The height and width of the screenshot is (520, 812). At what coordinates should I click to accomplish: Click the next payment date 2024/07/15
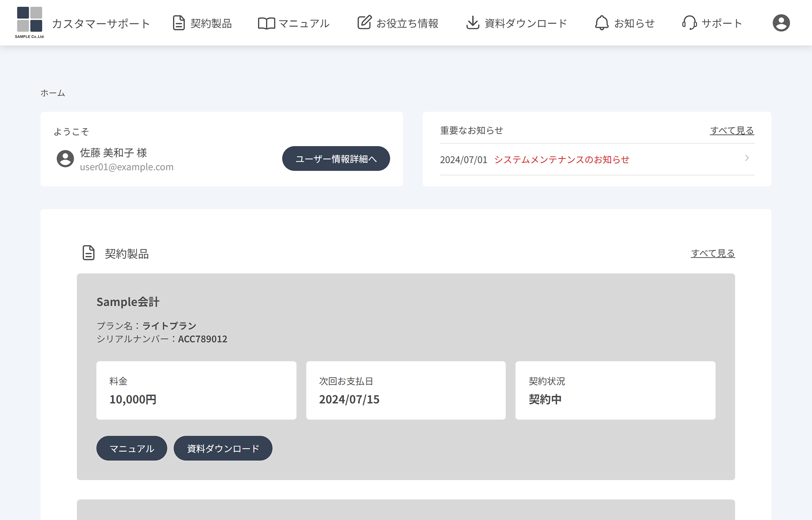(x=349, y=400)
